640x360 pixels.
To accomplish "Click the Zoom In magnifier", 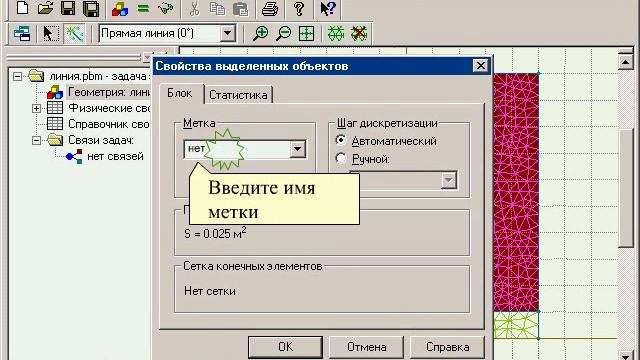I will pyautogui.click(x=260, y=33).
